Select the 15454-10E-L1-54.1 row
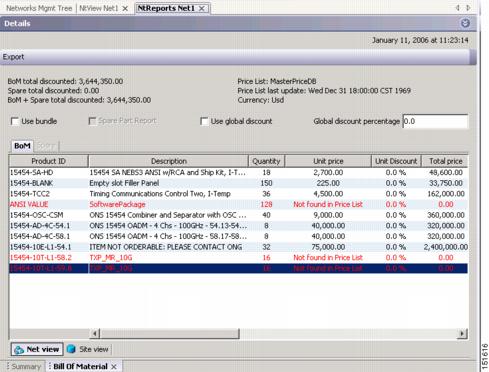489x372 pixels. (x=238, y=247)
